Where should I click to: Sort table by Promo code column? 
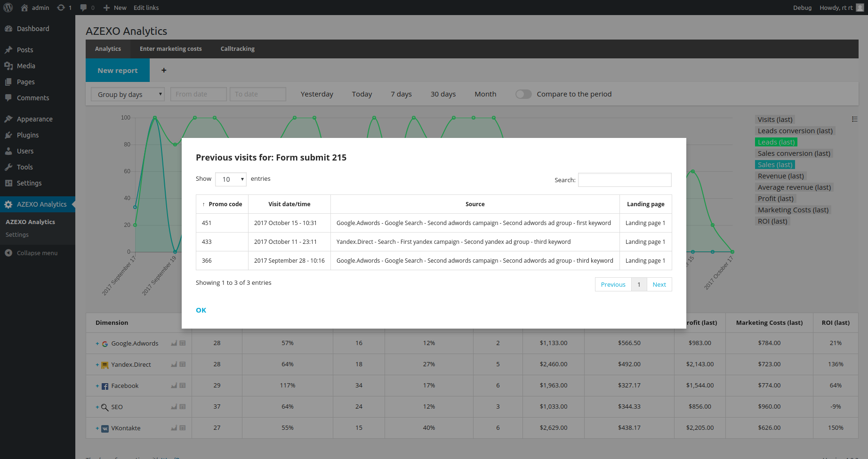click(222, 204)
